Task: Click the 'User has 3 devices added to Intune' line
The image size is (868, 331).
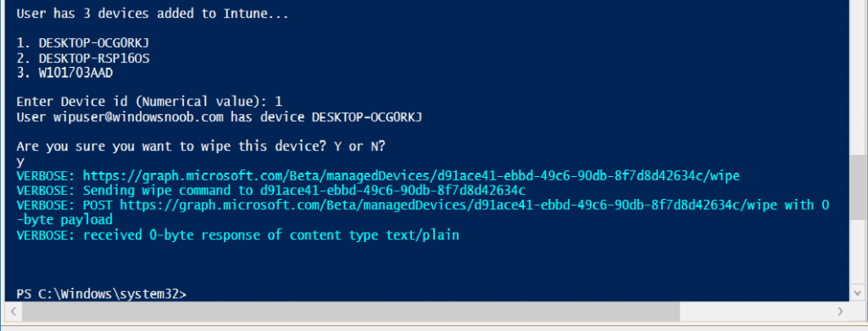Action: pyautogui.click(x=153, y=14)
